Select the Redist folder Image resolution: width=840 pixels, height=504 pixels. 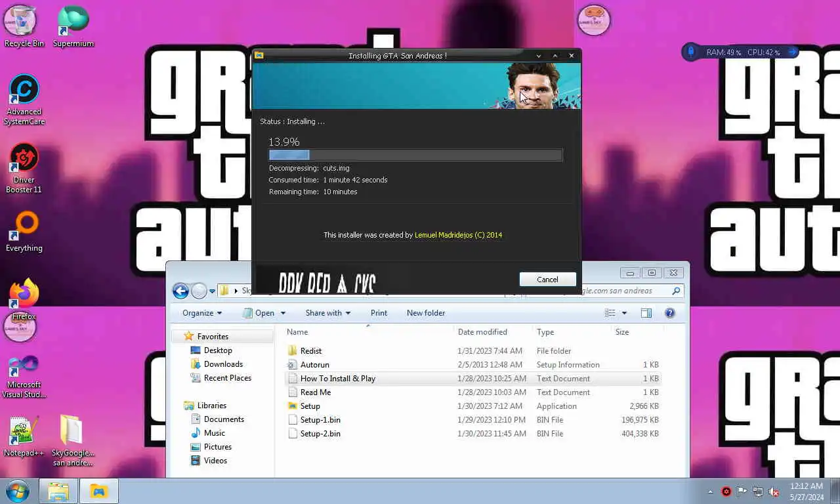click(473, 351)
